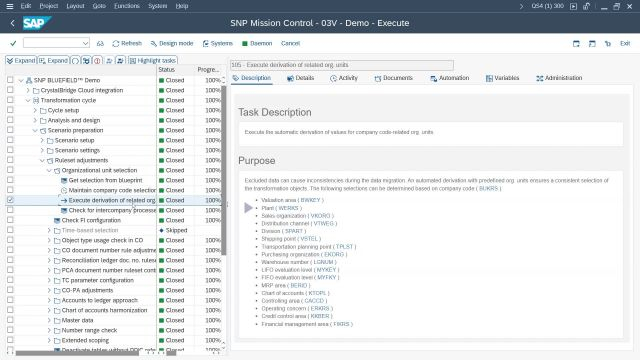The height and width of the screenshot is (360, 640).
Task: Click Cancel in the toolbar
Action: (290, 43)
